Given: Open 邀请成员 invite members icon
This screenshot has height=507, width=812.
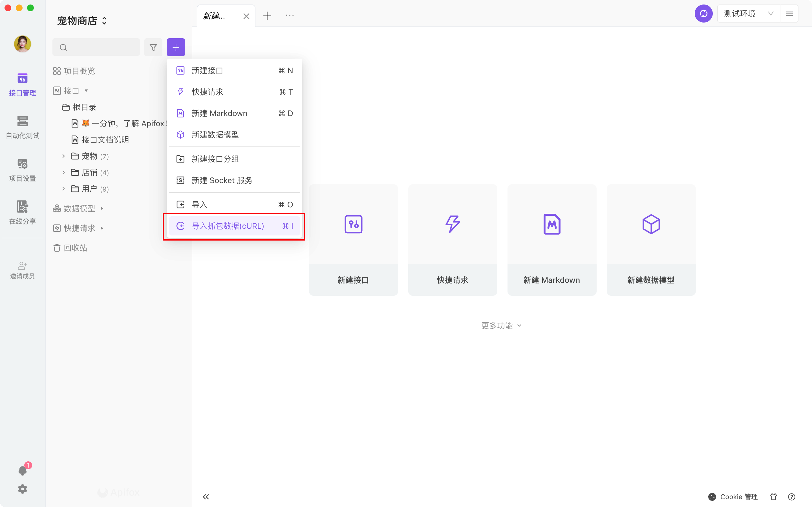Looking at the screenshot, I should click(23, 270).
